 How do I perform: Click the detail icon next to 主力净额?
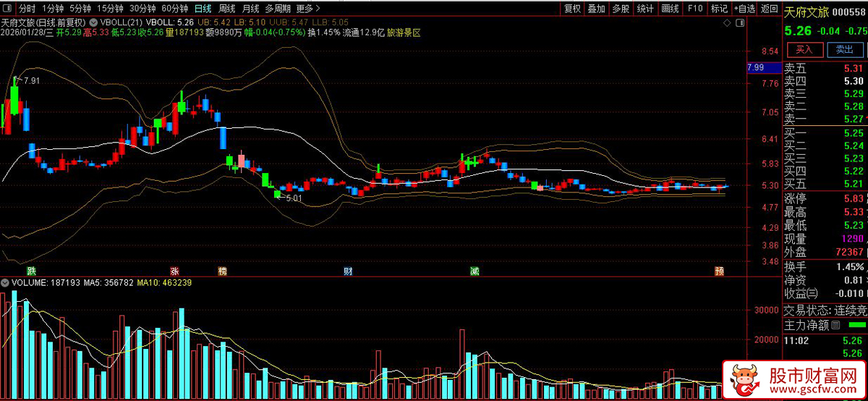click(x=835, y=325)
